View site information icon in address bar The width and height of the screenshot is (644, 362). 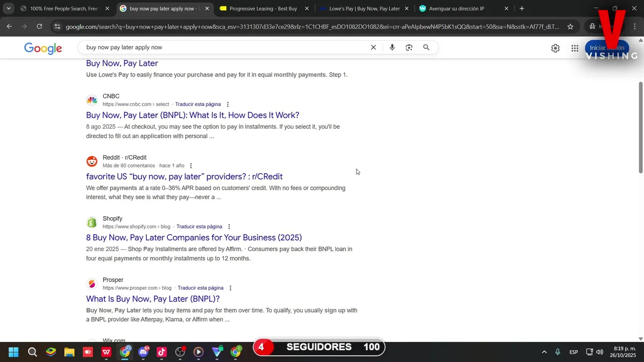coord(57,27)
